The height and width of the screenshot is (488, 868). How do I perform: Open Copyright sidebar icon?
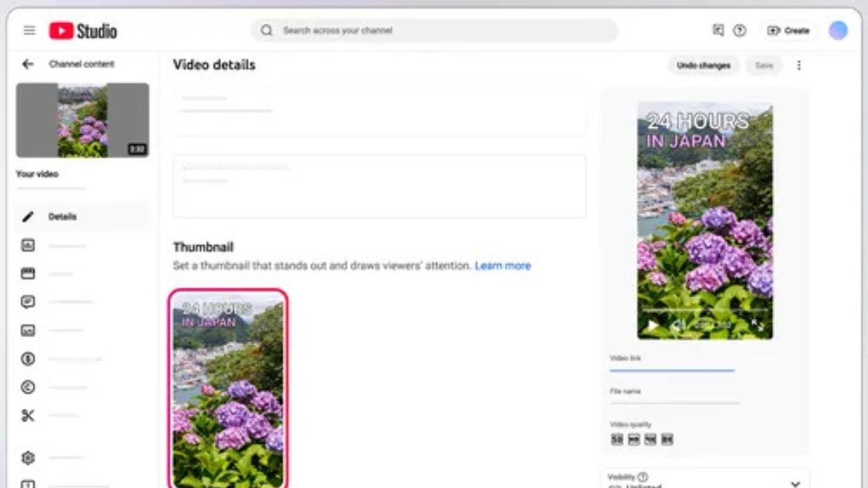[x=28, y=388]
